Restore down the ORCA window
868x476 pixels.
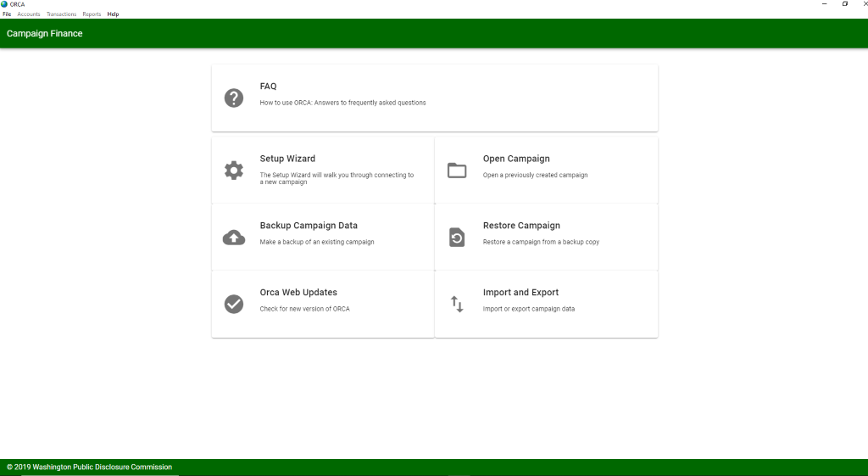point(845,4)
